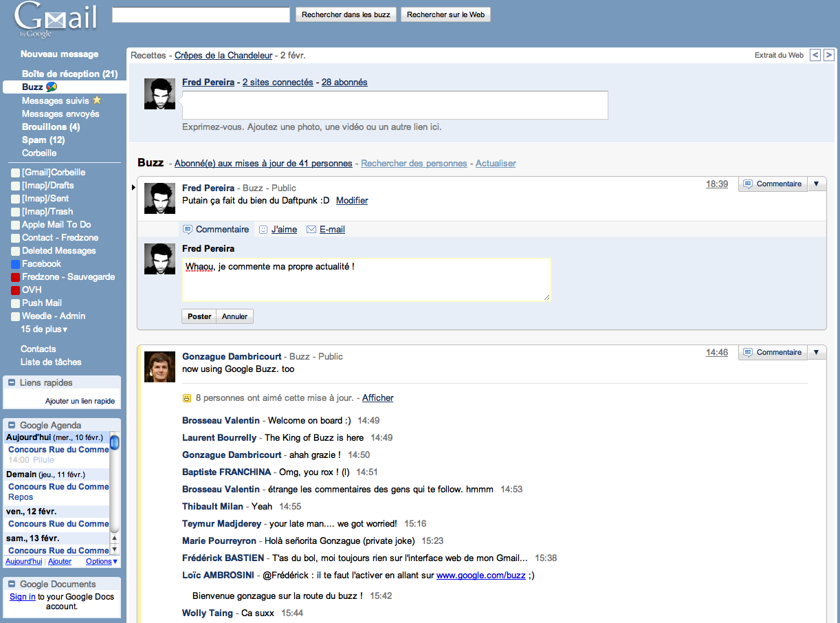This screenshot has width=840, height=623.
Task: Click Rechercher sur le Web button
Action: pyautogui.click(x=445, y=14)
